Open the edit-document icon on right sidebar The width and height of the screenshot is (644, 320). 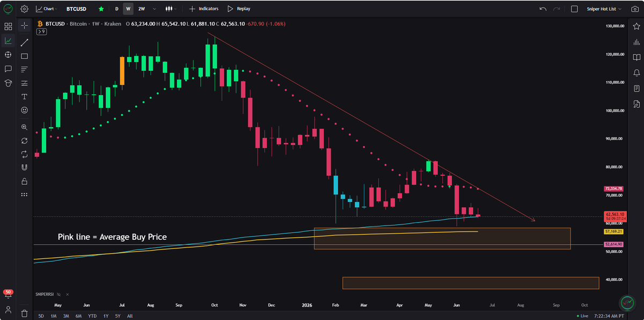tap(636, 104)
